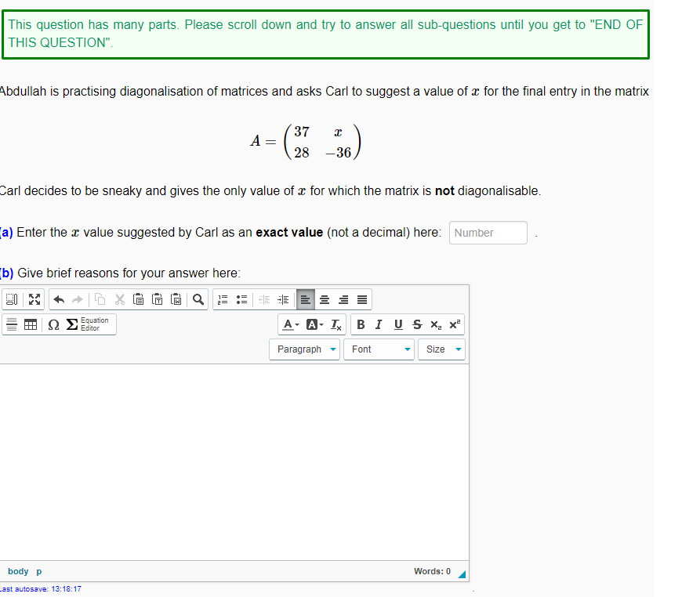700x597 pixels.
Task: Open the Size dropdown
Action: (441, 349)
